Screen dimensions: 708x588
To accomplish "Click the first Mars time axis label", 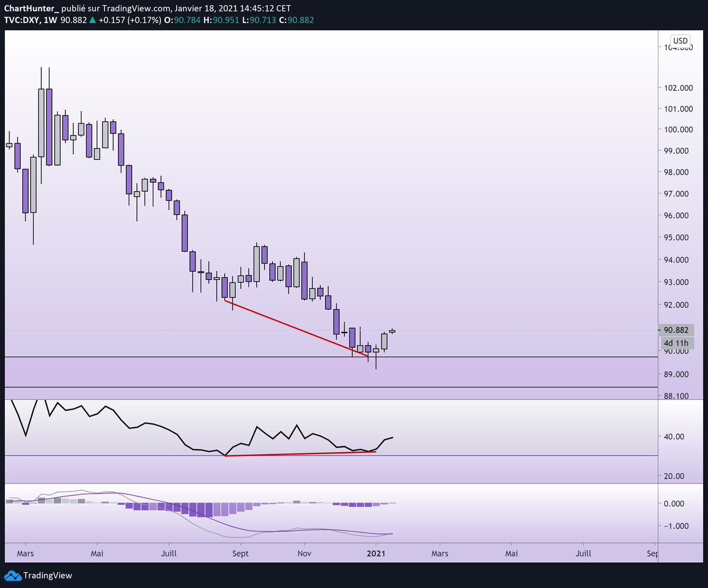I will pyautogui.click(x=26, y=554).
